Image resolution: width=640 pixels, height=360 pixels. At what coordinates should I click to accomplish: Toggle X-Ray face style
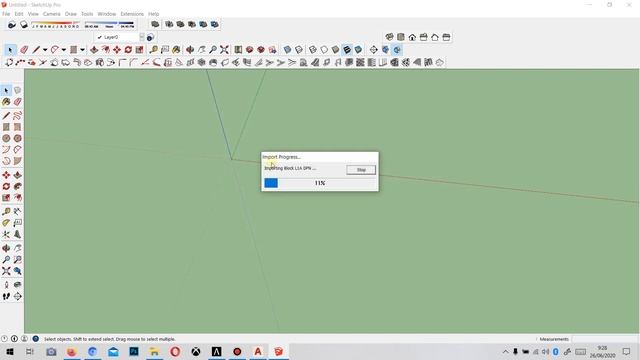click(287, 50)
